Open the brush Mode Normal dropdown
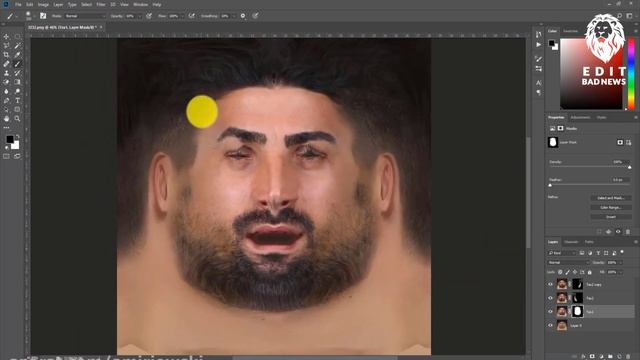This screenshot has width=640, height=360. coord(85,16)
